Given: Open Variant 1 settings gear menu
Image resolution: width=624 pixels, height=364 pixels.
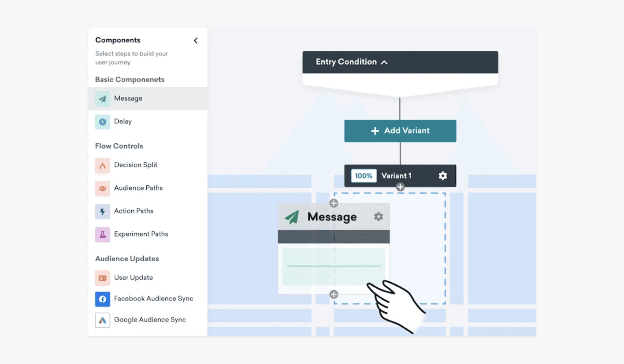Looking at the screenshot, I should coord(443,175).
